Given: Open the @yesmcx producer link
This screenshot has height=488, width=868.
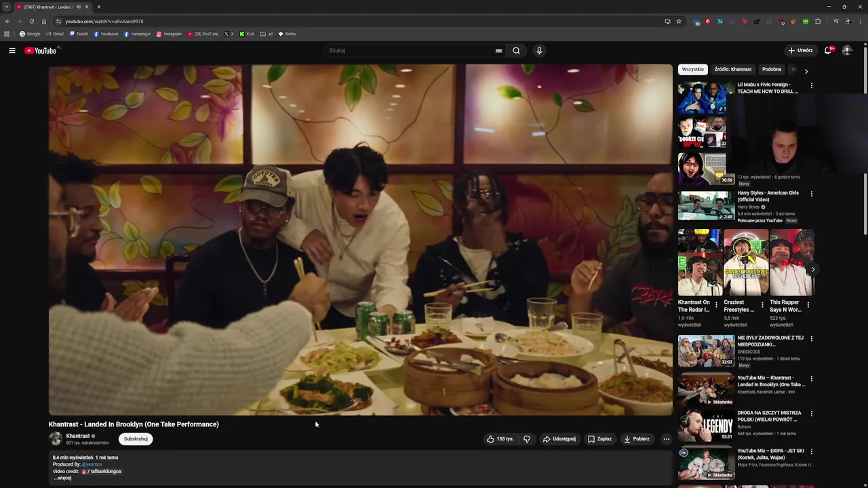Looking at the screenshot, I should [x=92, y=464].
